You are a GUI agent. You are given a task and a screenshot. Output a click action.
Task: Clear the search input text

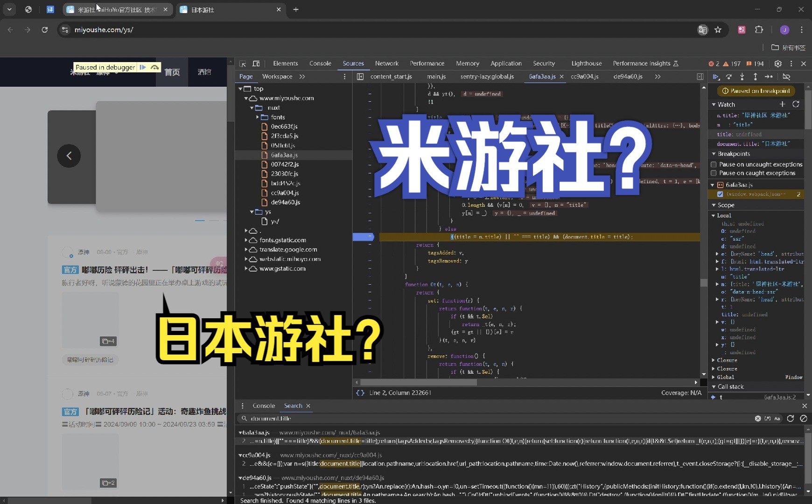(758, 419)
